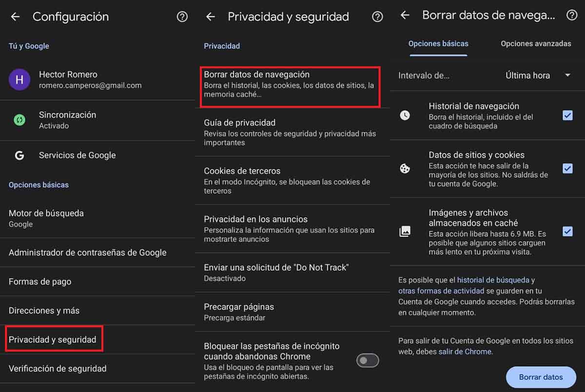Open Enviar una solicitud de Do Not Track

(x=292, y=272)
